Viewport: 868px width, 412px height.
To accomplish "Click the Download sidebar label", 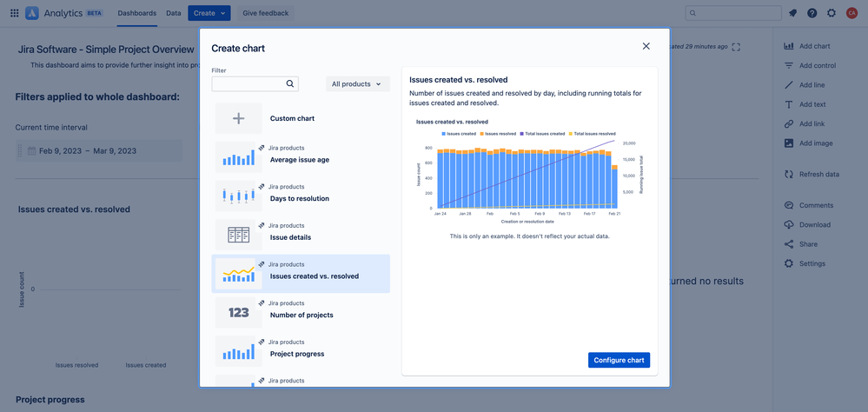I will [x=815, y=225].
